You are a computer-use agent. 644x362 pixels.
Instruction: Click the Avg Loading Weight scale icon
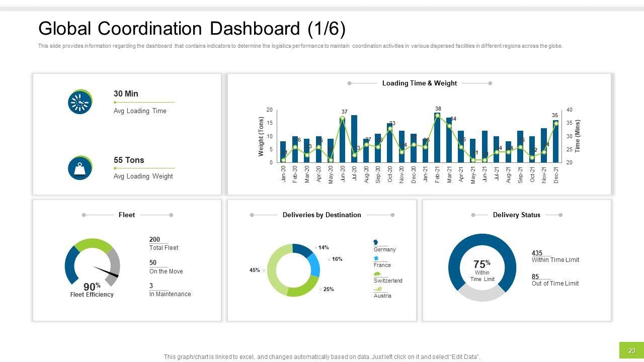(x=79, y=168)
